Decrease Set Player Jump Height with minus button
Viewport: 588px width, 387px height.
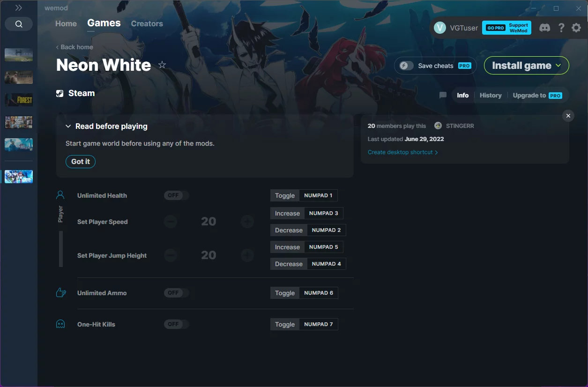tap(171, 255)
